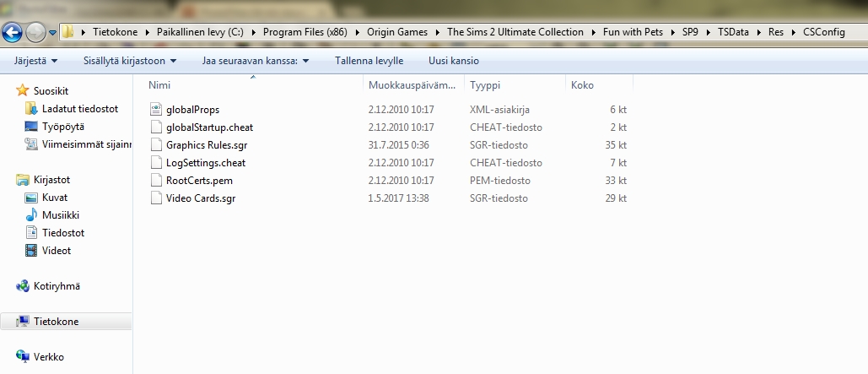Click the Back navigation arrow button
The height and width of the screenshot is (374, 868).
tap(13, 33)
